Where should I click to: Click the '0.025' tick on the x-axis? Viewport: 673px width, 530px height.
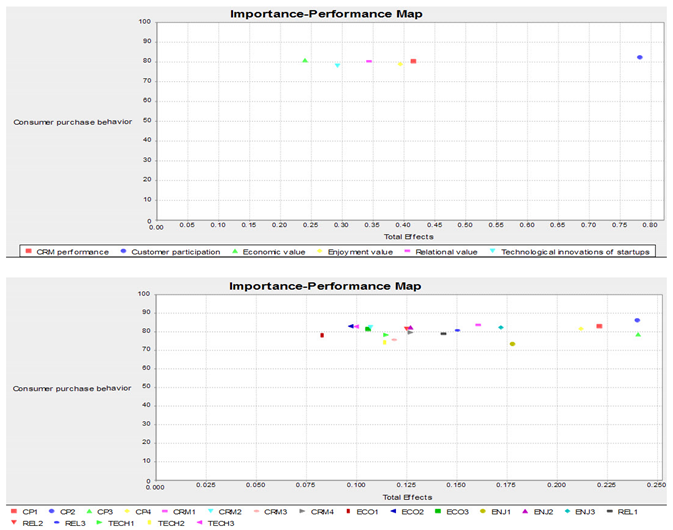(206, 485)
